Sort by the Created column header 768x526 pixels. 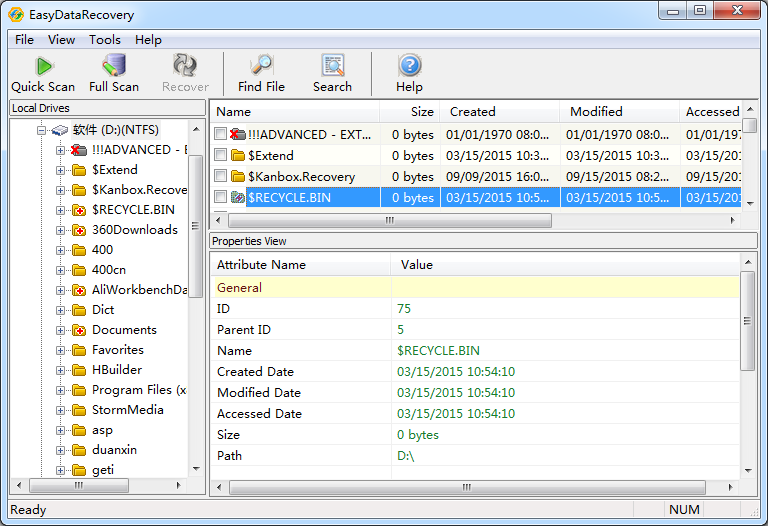(500, 112)
